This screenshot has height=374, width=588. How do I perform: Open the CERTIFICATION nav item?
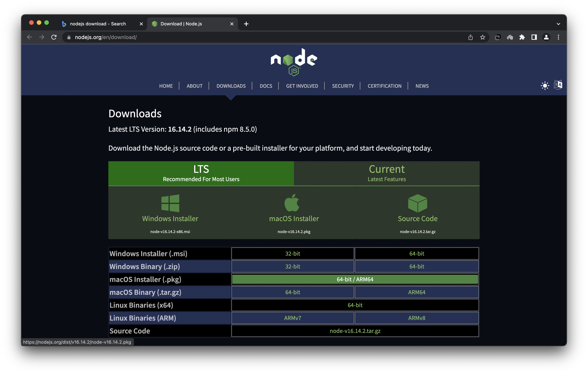point(384,86)
